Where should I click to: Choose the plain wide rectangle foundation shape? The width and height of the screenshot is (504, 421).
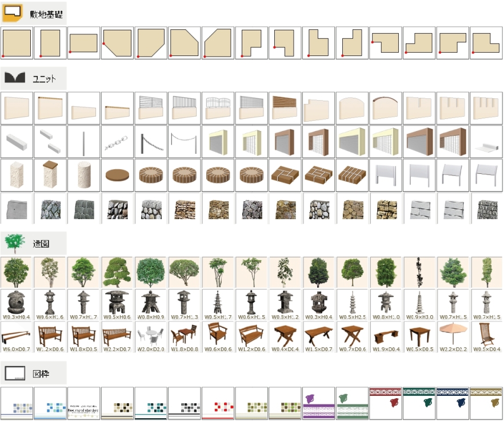pos(83,43)
